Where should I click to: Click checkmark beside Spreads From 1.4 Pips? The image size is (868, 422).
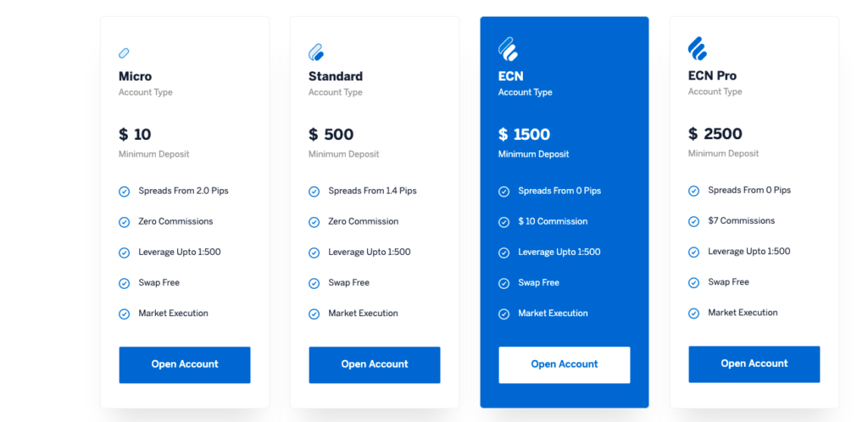tap(314, 192)
